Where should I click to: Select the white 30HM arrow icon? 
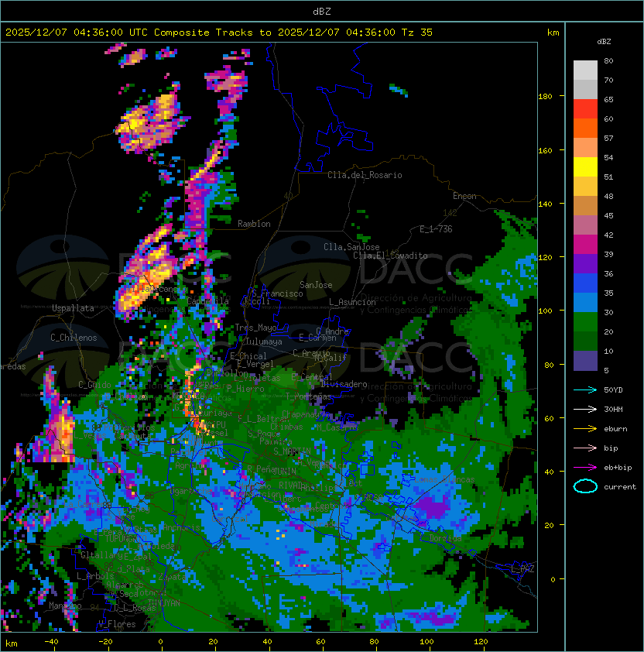(x=585, y=410)
